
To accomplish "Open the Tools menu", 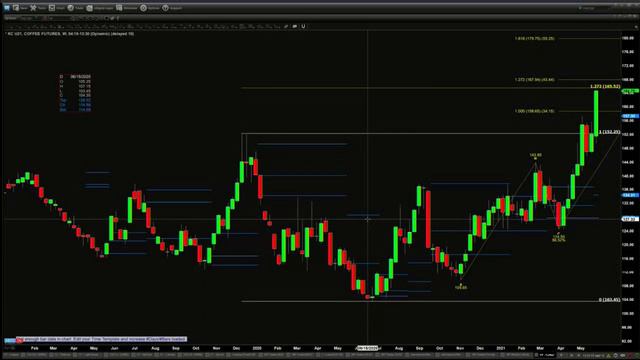I will point(38,8).
